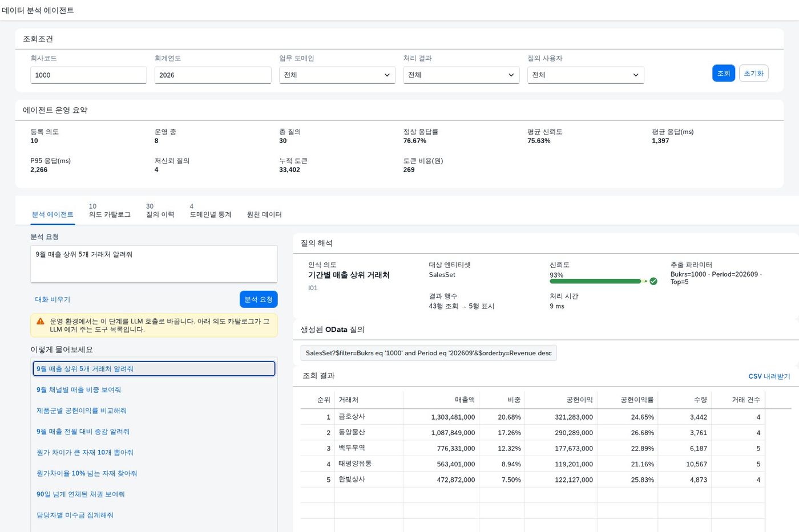Viewport: 799px width, 532px height.
Task: Go to the 원천 데이터 tab
Action: (x=264, y=214)
